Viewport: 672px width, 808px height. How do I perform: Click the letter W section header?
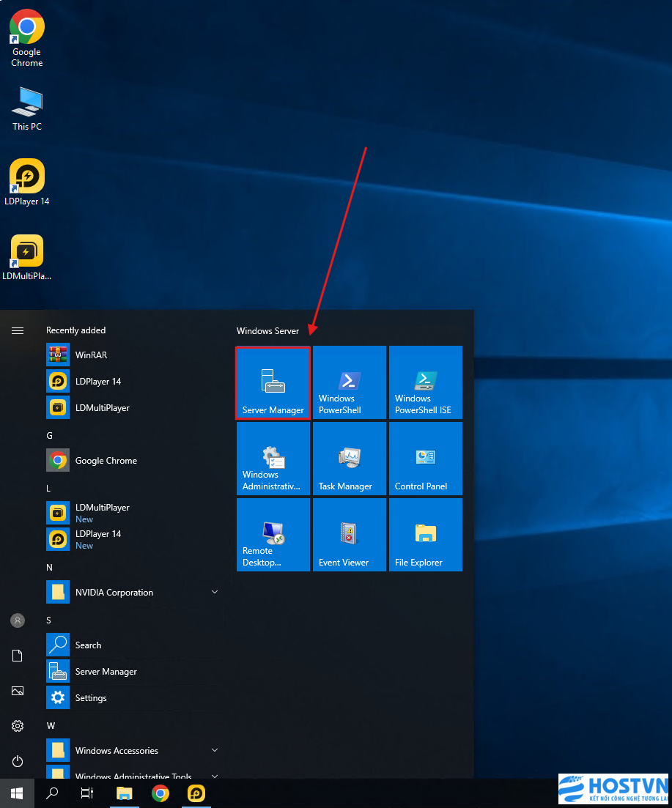pyautogui.click(x=51, y=725)
